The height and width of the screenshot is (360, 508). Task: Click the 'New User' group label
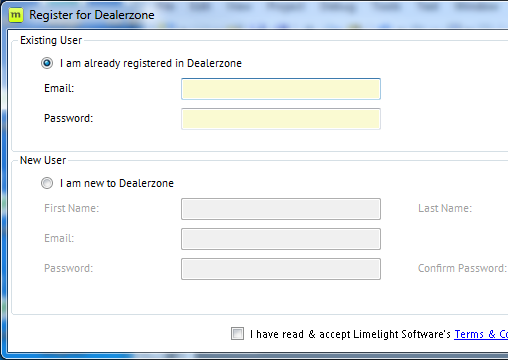point(43,160)
